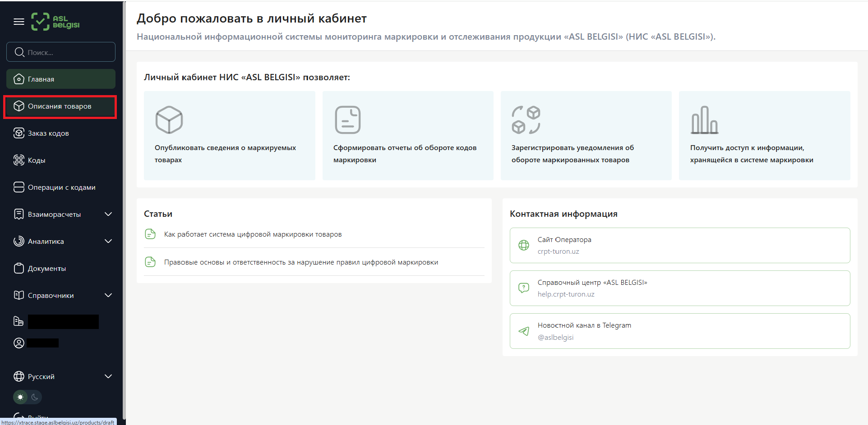Image resolution: width=868 pixels, height=425 pixels.
Task: Switch to dark theme with moon toggle
Action: pyautogui.click(x=35, y=397)
